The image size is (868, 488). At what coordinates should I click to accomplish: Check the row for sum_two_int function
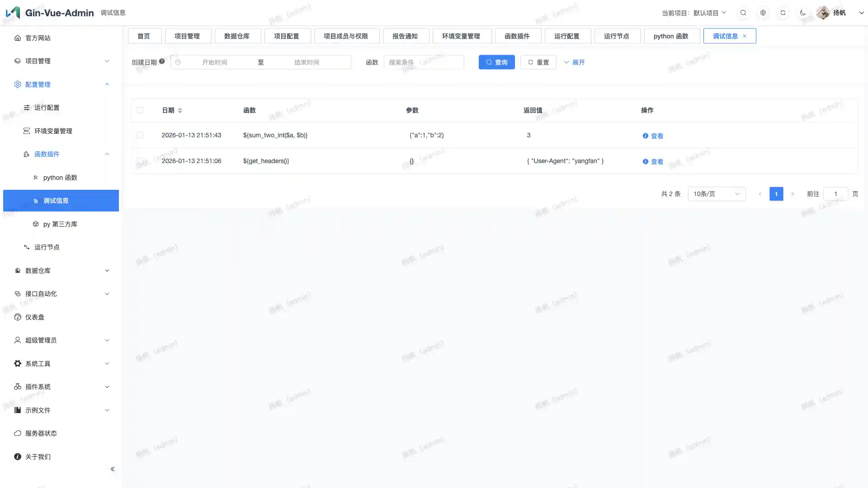tap(140, 135)
